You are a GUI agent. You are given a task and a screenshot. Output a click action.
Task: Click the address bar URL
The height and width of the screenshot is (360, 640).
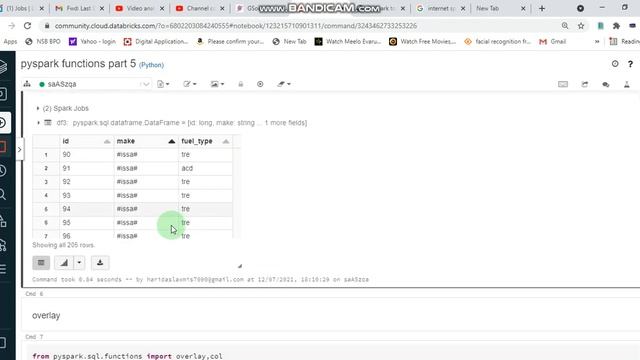click(x=236, y=26)
